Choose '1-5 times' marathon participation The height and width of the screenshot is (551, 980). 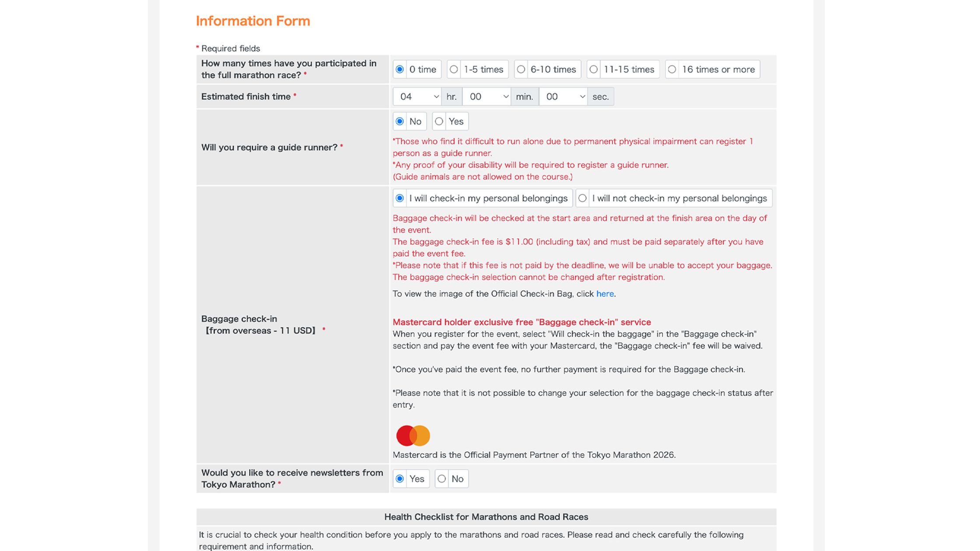(454, 70)
